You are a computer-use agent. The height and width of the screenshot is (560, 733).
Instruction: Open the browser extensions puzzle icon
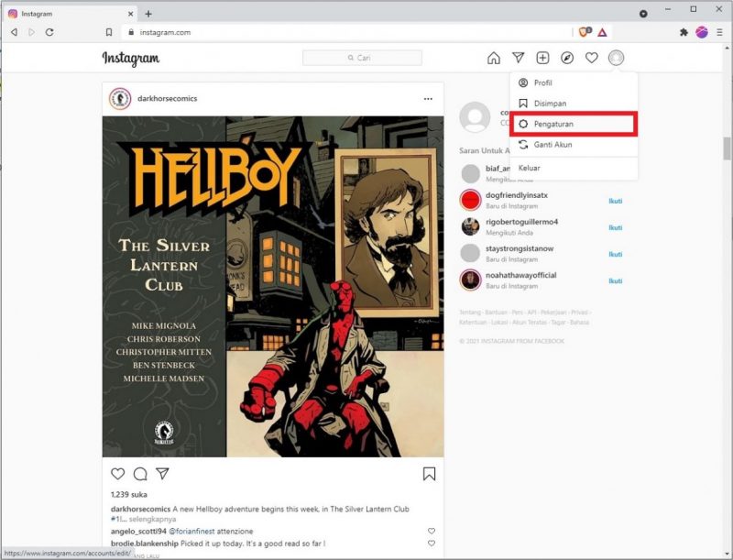click(x=684, y=32)
